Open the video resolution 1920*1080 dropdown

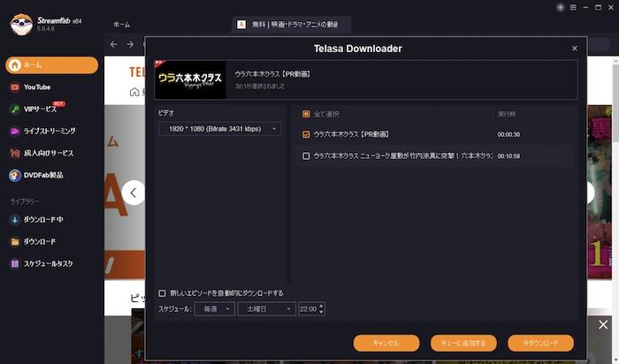click(220, 129)
